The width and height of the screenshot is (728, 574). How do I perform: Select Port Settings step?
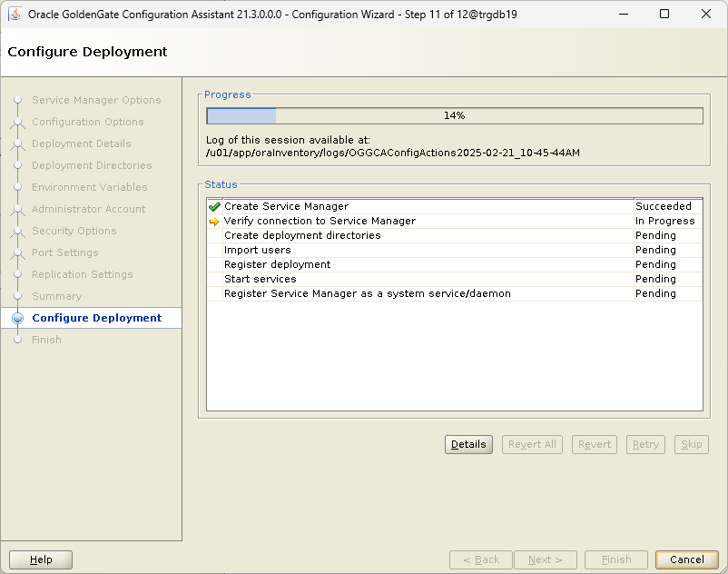[65, 253]
